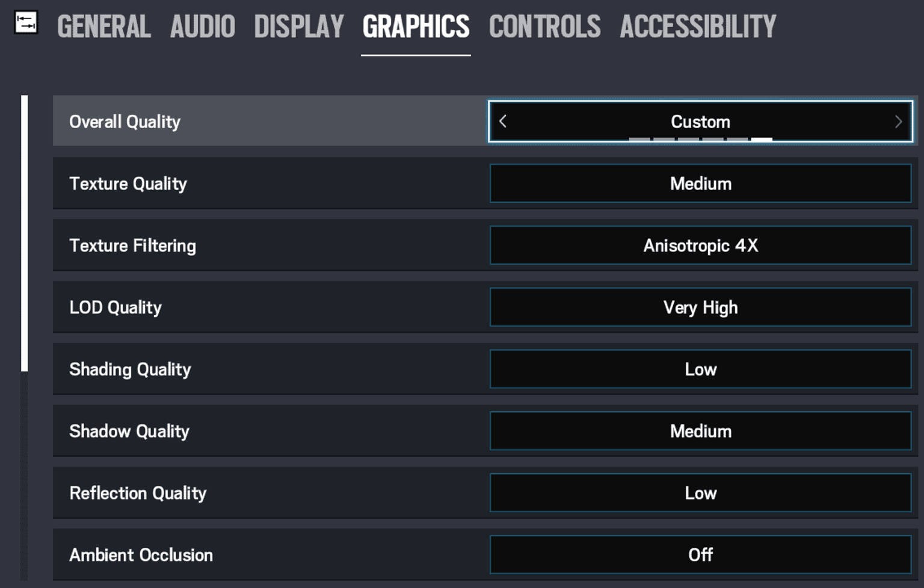Open the Controls tab

coord(544,27)
